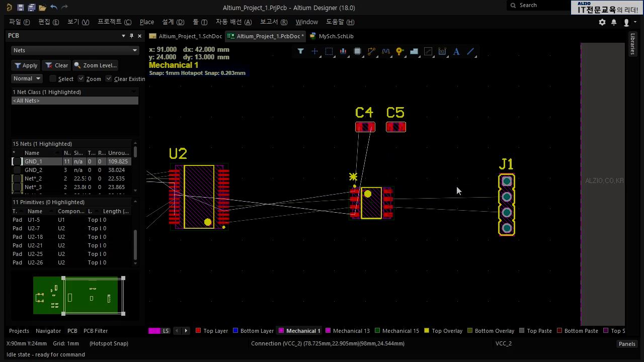
Task: Click the Save icon in title bar
Action: point(20,8)
